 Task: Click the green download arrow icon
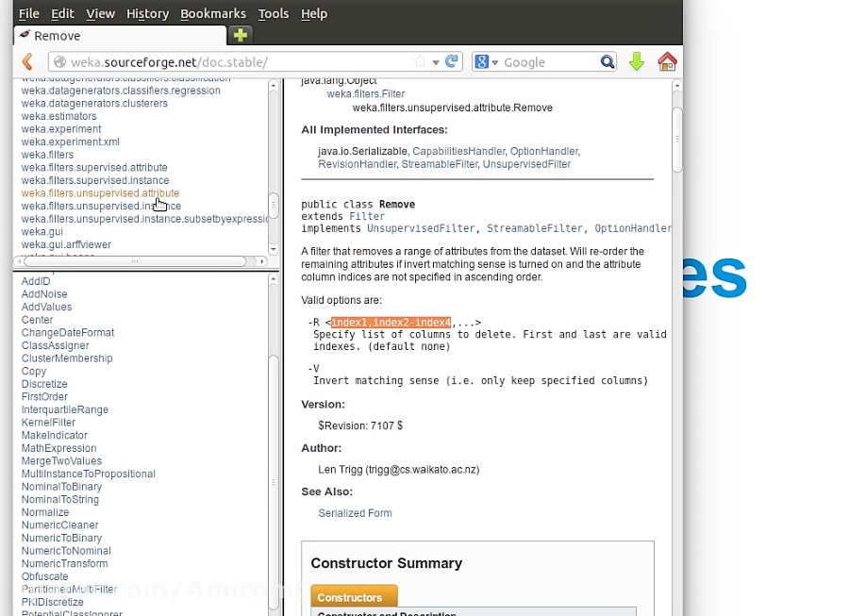pyautogui.click(x=637, y=59)
